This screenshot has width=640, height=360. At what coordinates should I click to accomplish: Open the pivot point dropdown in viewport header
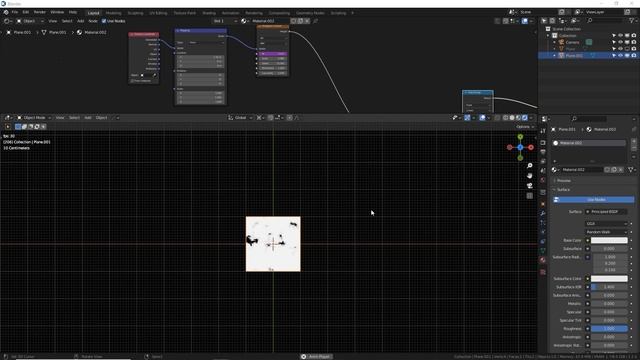tap(260, 118)
